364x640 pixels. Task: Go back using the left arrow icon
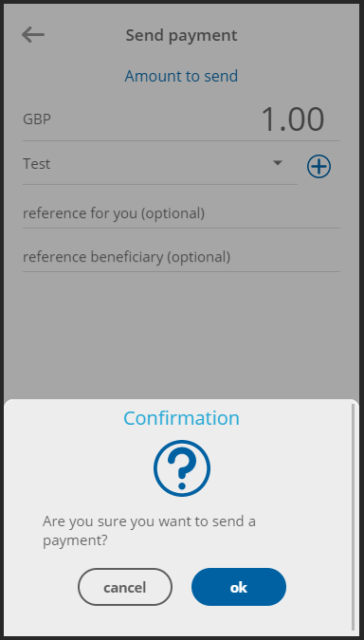pos(33,35)
